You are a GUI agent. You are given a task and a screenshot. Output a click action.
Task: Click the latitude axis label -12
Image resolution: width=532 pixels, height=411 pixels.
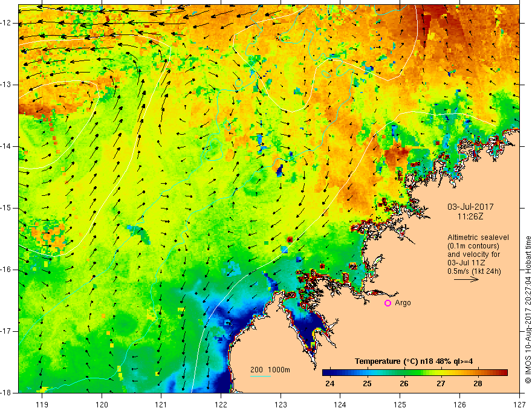pos(7,23)
